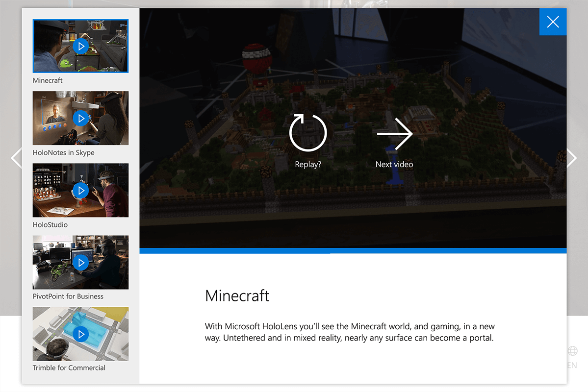Click the globe language icon
Screen dimensions: 588x392
(573, 351)
